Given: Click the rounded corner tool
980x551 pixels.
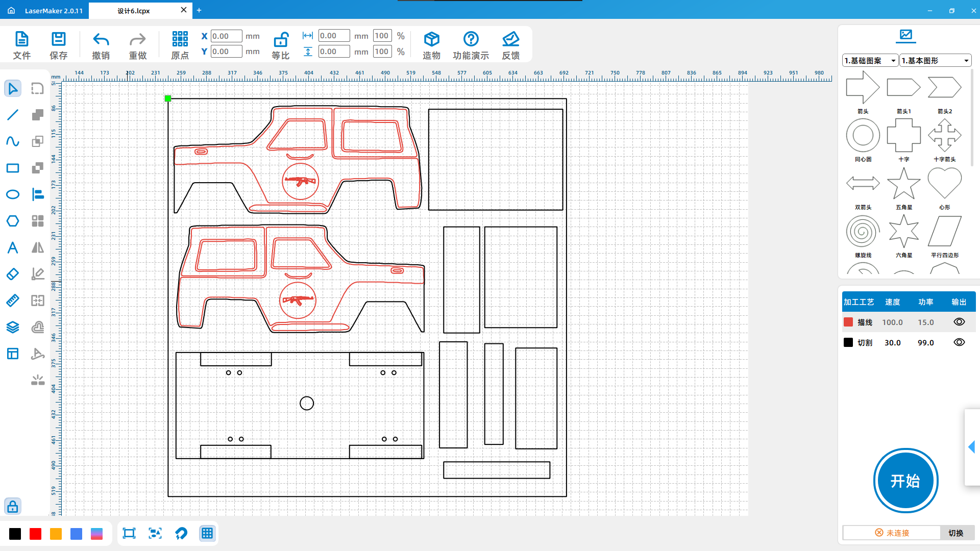Looking at the screenshot, I should pyautogui.click(x=38, y=88).
